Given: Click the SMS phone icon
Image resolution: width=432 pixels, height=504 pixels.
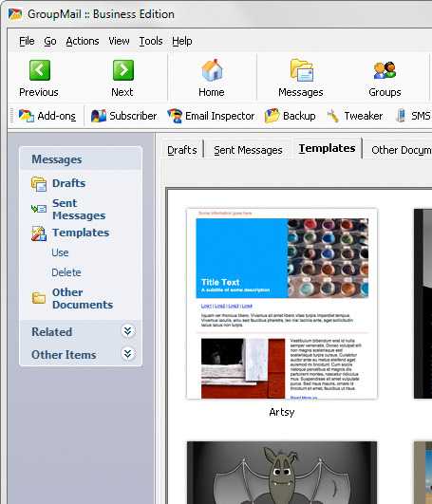Looking at the screenshot, I should pos(401,116).
